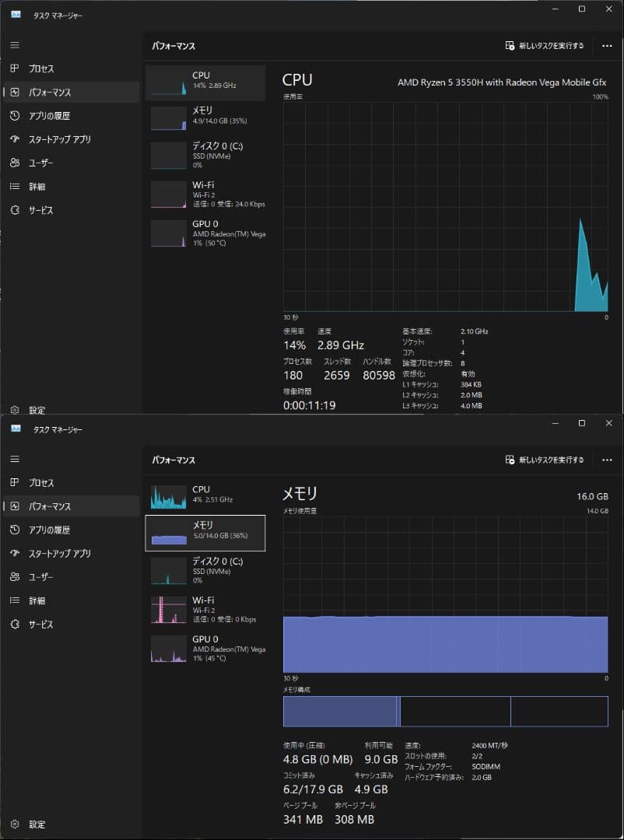Open three-dot more options in メモリ graph window

(x=607, y=460)
